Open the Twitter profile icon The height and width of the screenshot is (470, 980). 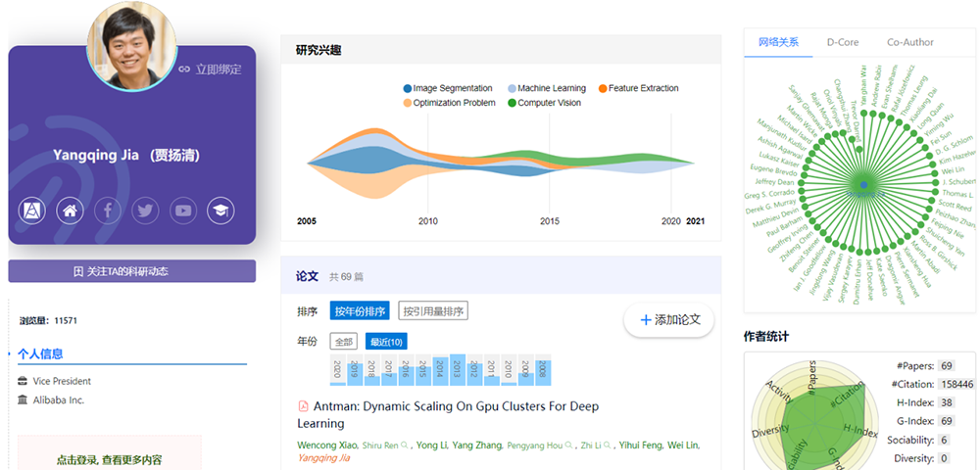(145, 210)
